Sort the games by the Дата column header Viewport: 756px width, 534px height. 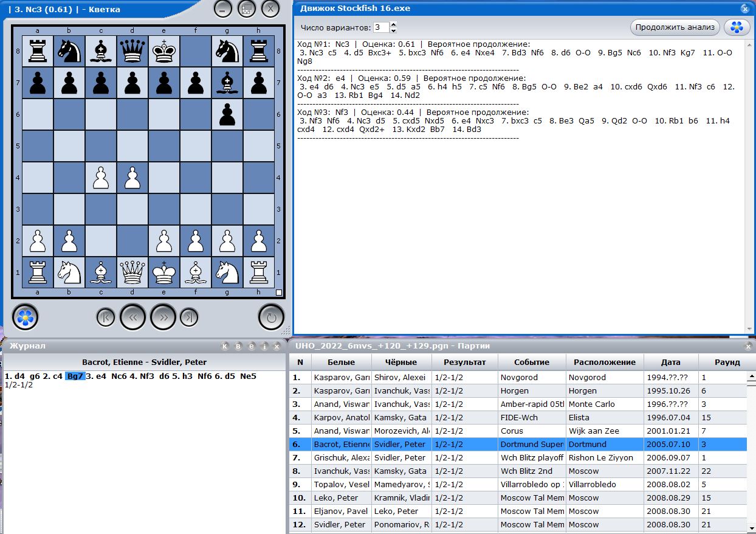click(670, 362)
